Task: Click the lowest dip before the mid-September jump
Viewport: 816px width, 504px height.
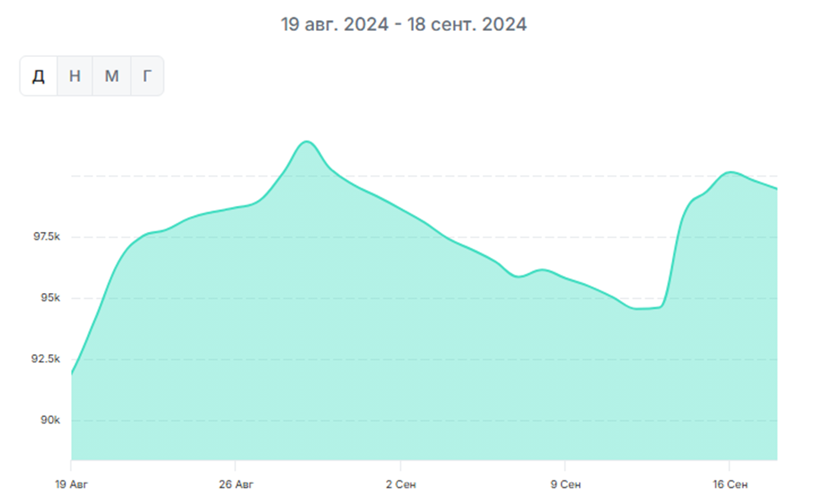Action: [x=643, y=309]
